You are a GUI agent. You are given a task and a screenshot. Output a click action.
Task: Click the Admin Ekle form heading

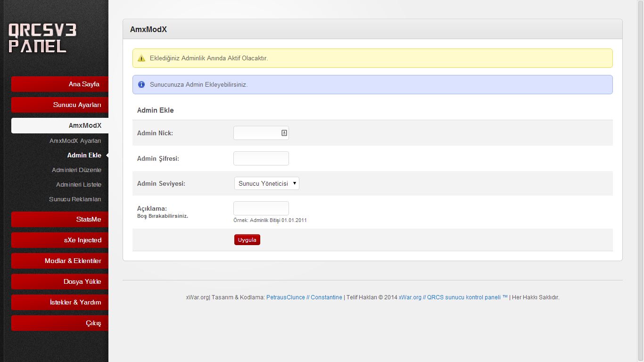click(155, 110)
